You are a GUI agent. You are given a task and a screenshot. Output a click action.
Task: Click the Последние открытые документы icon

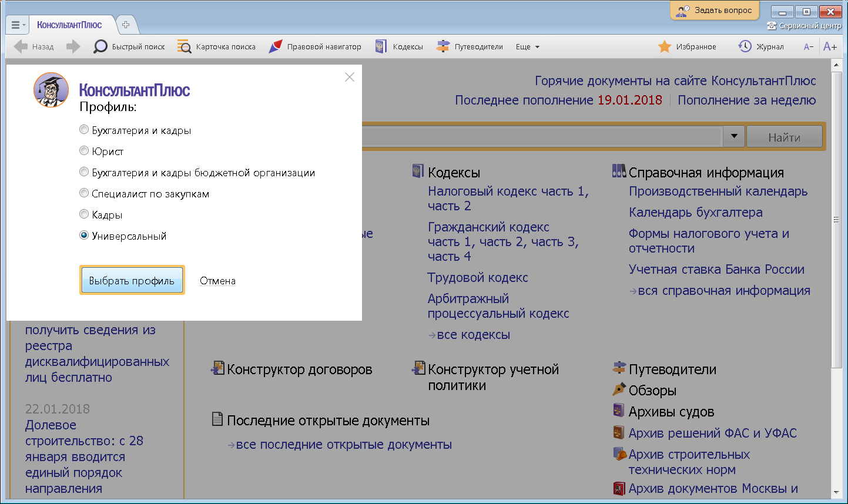(217, 419)
